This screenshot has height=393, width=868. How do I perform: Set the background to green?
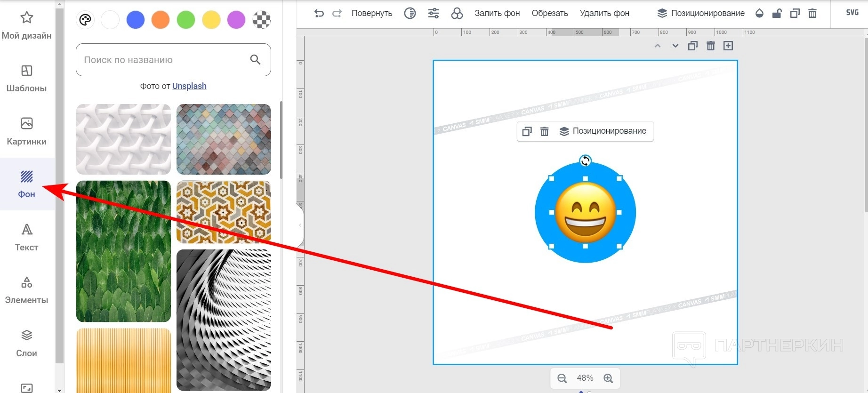[x=186, y=20]
